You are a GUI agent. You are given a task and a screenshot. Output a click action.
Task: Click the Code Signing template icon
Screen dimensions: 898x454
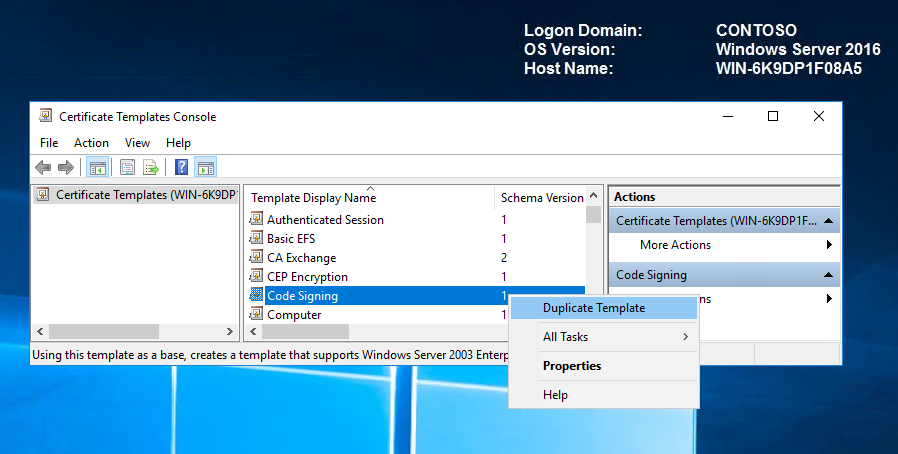coord(256,295)
